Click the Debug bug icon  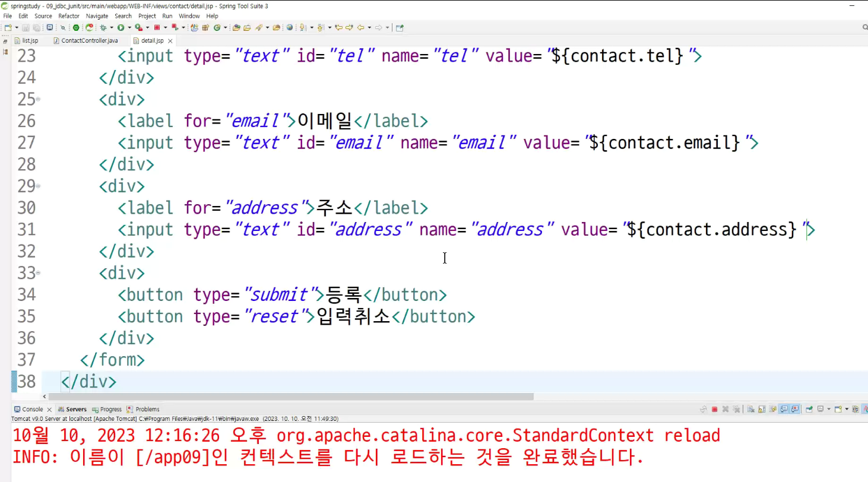tap(103, 27)
